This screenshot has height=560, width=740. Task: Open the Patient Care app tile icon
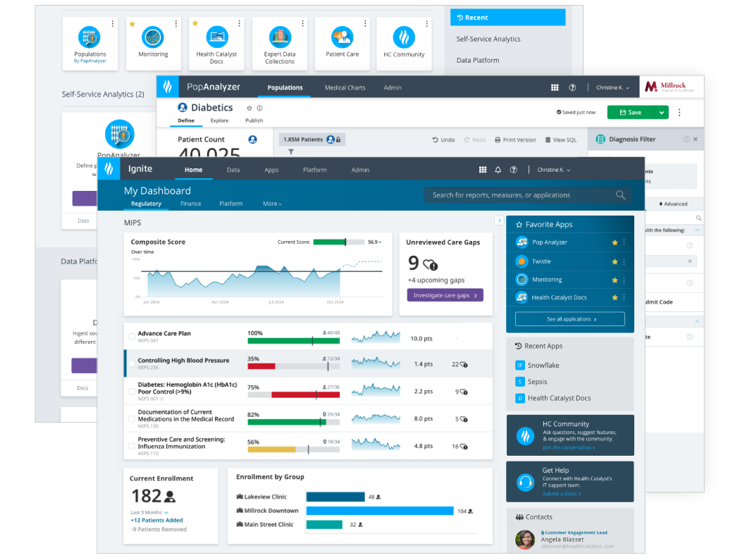[342, 37]
